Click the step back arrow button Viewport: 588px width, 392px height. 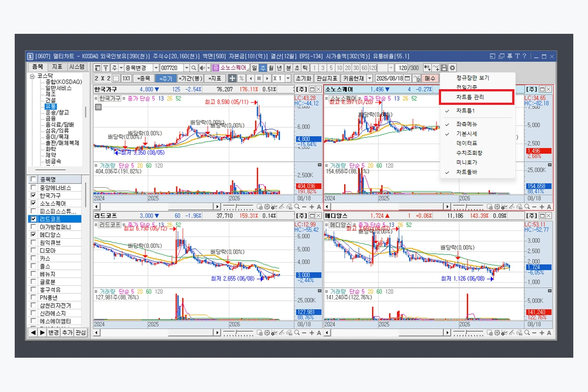(x=250, y=78)
